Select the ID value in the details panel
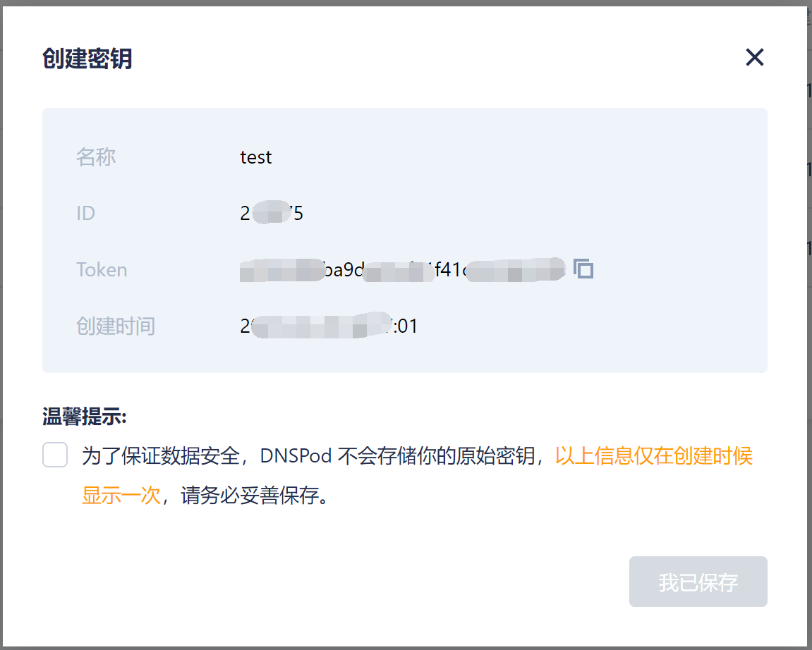The height and width of the screenshot is (650, 812). click(x=272, y=213)
